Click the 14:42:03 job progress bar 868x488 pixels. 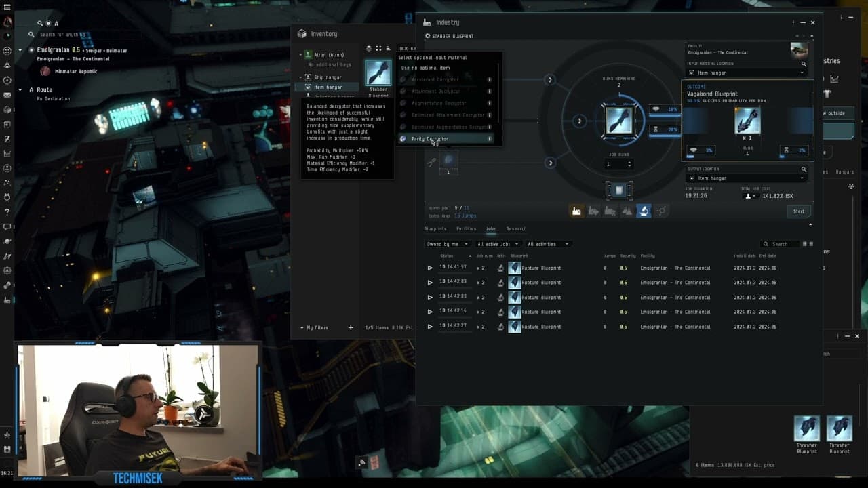[x=454, y=287]
